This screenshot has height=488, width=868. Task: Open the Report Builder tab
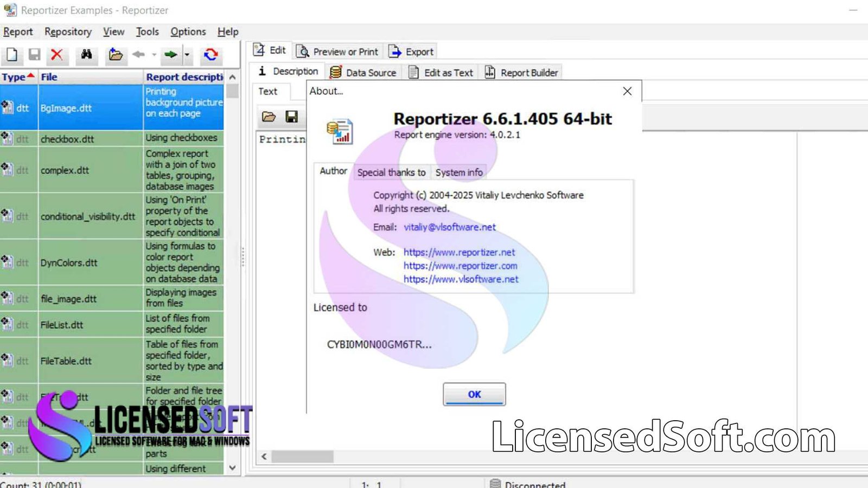521,72
